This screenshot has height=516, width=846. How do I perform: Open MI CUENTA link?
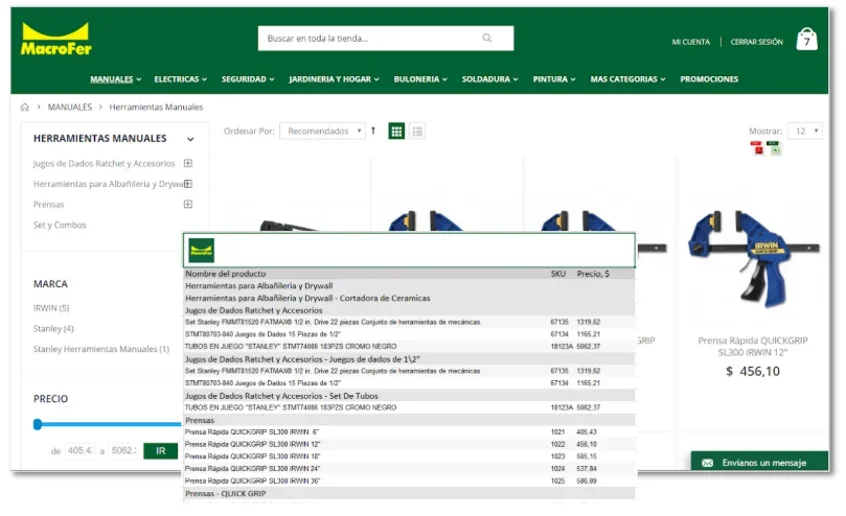691,42
